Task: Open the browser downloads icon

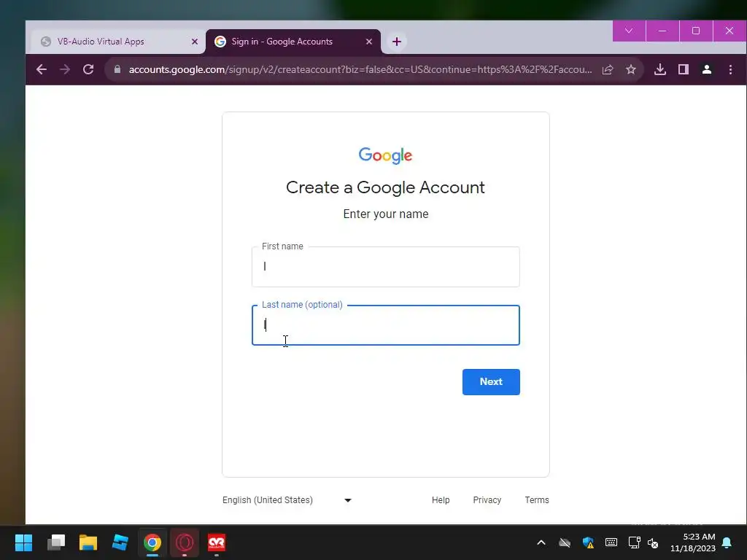Action: 659,69
